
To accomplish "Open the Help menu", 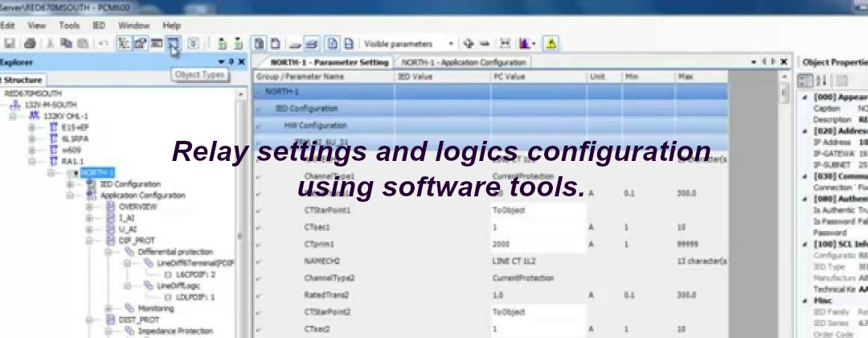I will click(172, 25).
